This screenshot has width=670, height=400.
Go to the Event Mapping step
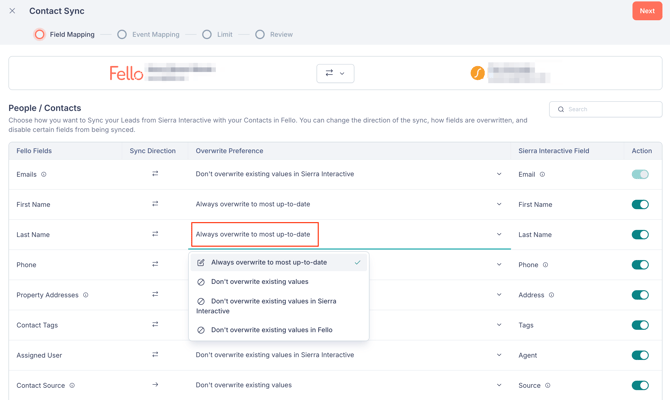(x=148, y=35)
